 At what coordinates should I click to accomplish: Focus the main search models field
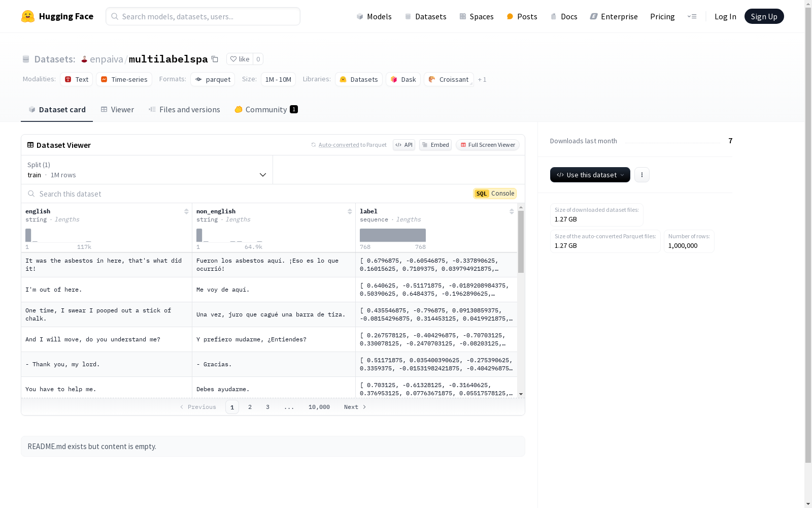[203, 16]
